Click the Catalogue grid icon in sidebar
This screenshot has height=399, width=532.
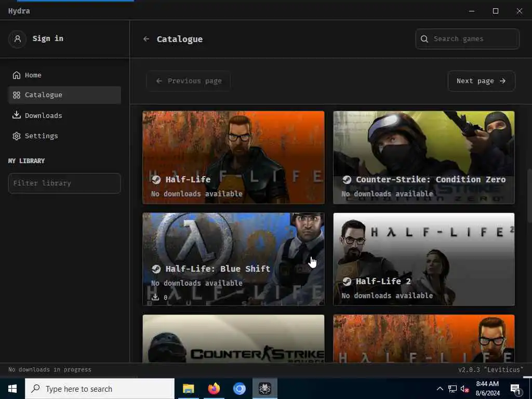[x=17, y=95]
